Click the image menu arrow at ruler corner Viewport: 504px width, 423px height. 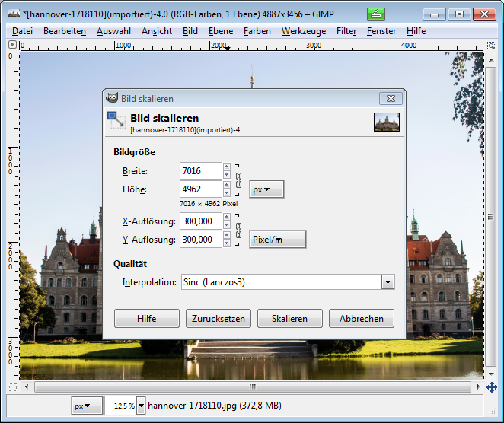[12, 46]
